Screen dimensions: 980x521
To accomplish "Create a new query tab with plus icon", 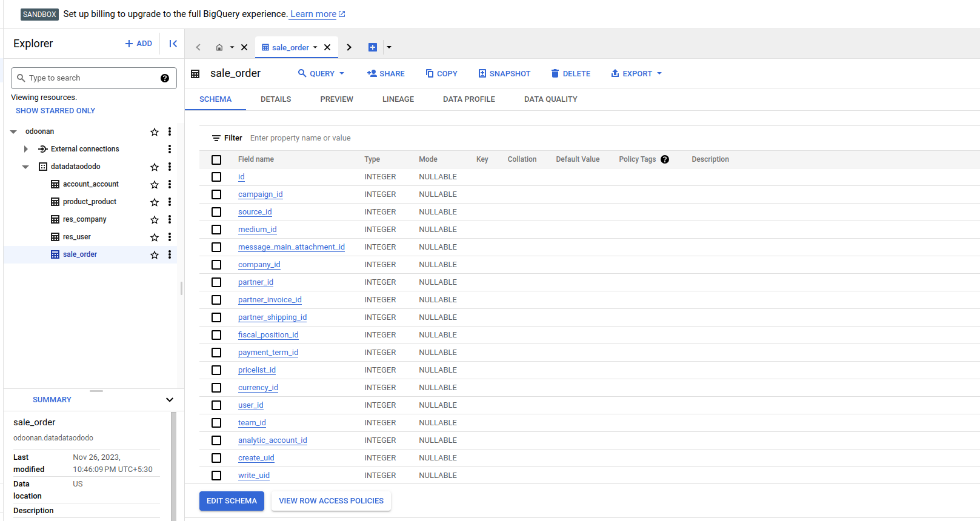I will pyautogui.click(x=373, y=47).
